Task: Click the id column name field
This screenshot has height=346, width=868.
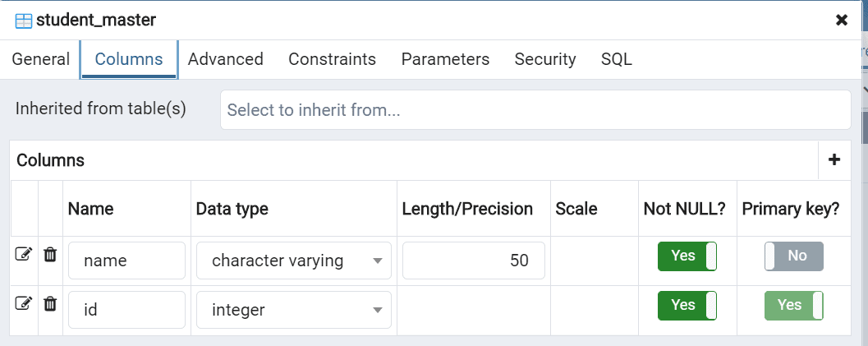Action: click(126, 311)
